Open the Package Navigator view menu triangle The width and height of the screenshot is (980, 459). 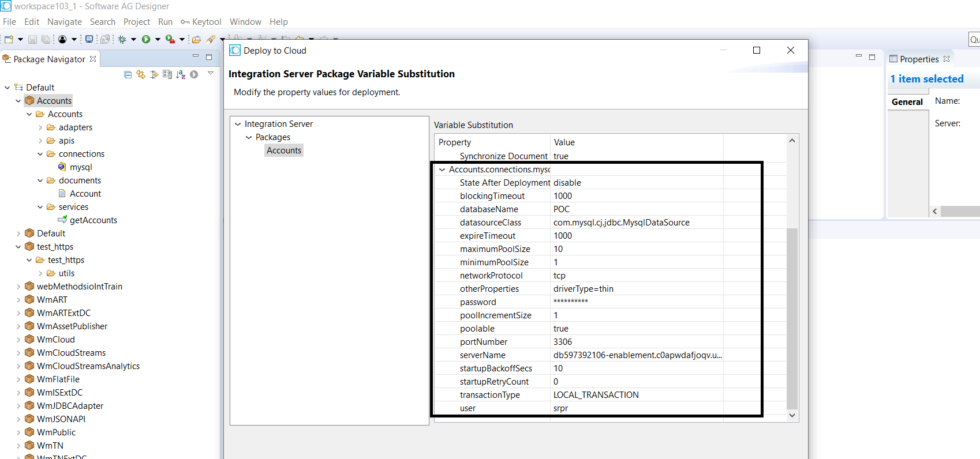pyautogui.click(x=211, y=73)
